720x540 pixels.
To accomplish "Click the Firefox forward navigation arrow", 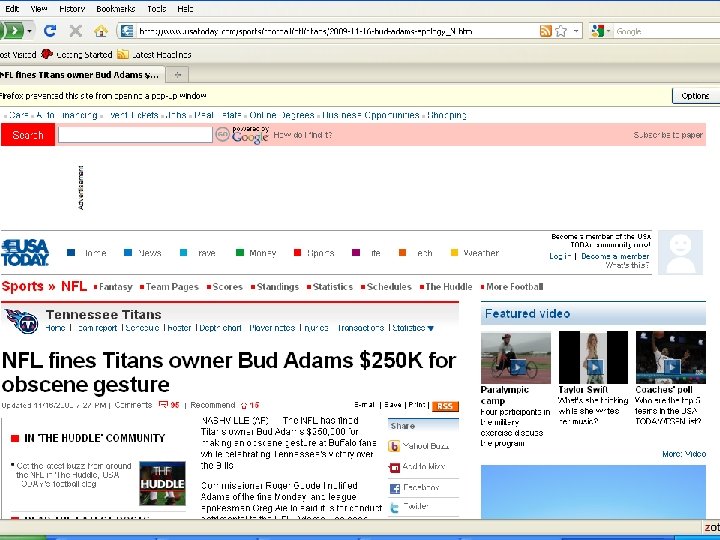I will [x=14, y=31].
